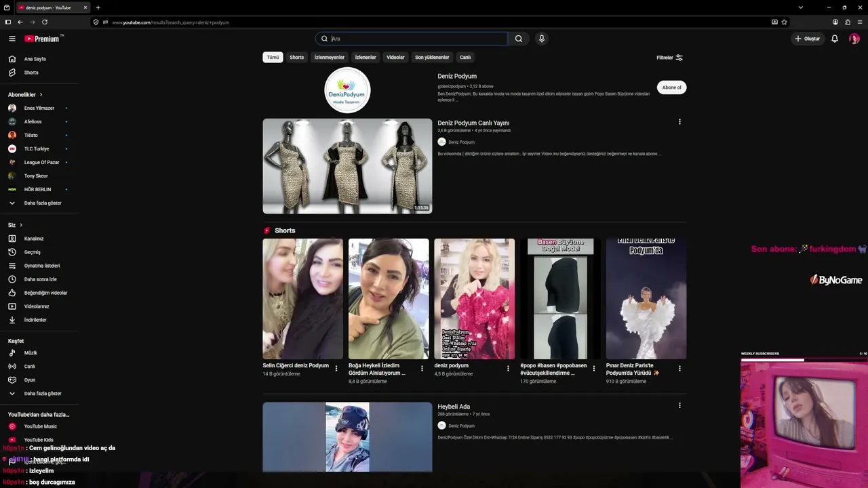Click the Oluştur create button
Screen dimensions: 868x488
coord(808,39)
